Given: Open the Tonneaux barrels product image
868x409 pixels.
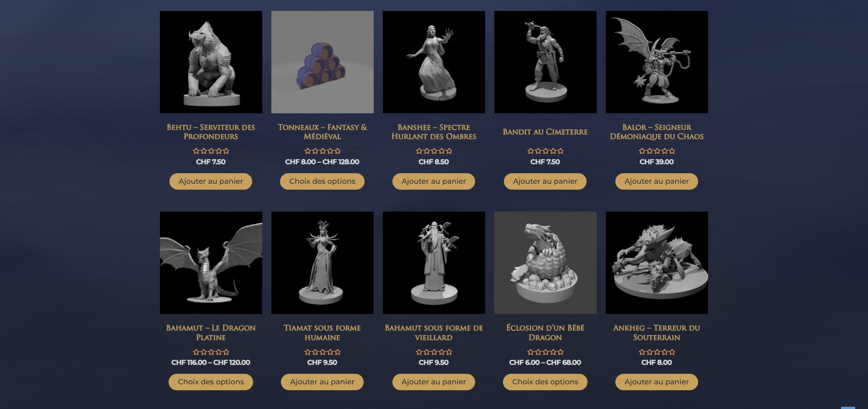Looking at the screenshot, I should tap(323, 62).
